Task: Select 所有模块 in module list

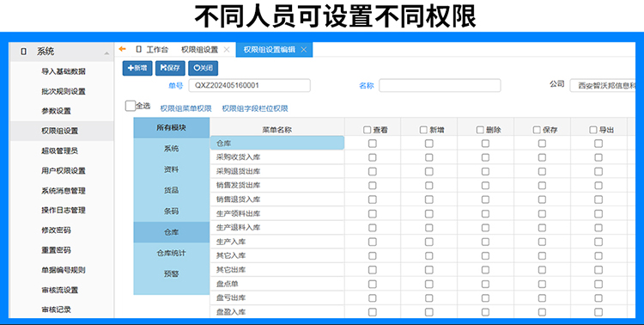Action: coord(172,128)
